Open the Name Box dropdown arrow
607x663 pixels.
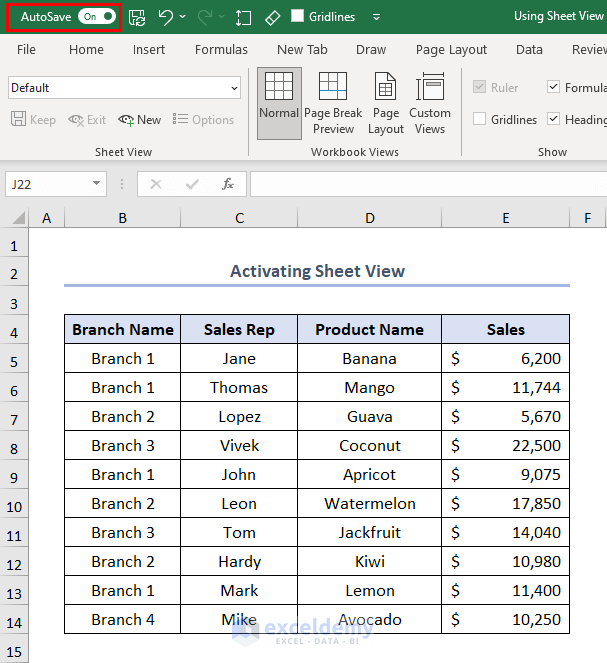point(97,184)
